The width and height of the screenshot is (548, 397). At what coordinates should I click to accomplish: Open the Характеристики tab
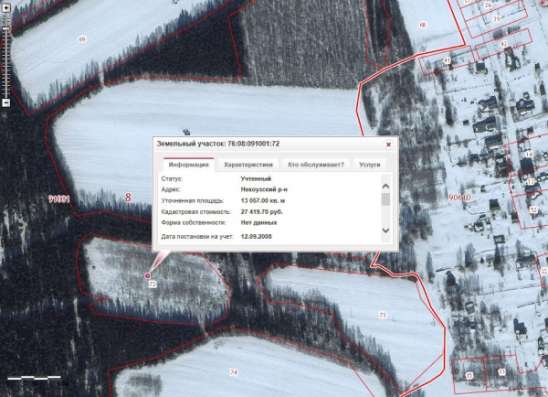pos(248,165)
